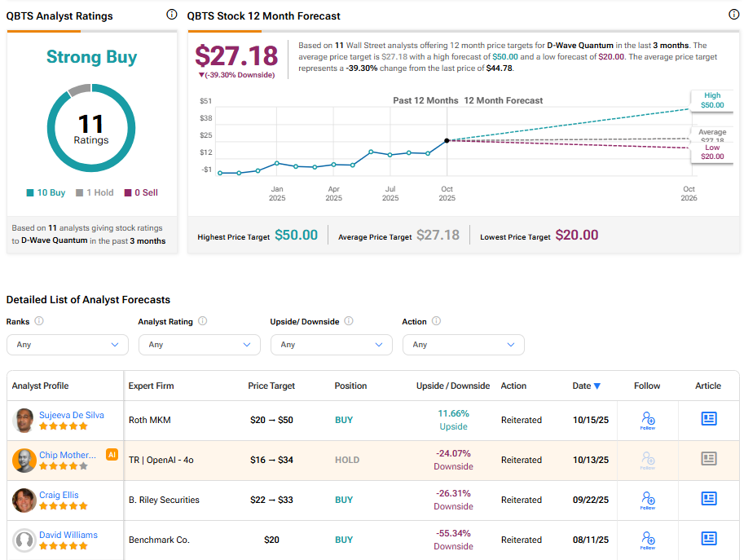Click the AI badge beside Chip Mother
The height and width of the screenshot is (560, 744).
click(112, 454)
